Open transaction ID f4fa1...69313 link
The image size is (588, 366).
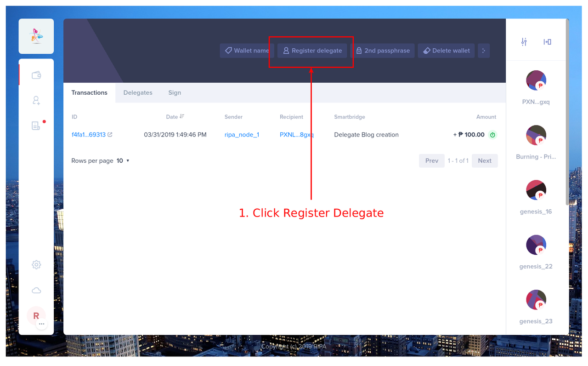tap(89, 135)
